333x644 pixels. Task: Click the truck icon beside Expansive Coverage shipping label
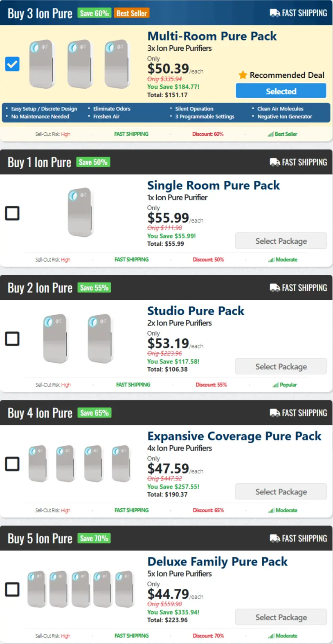[x=274, y=413]
